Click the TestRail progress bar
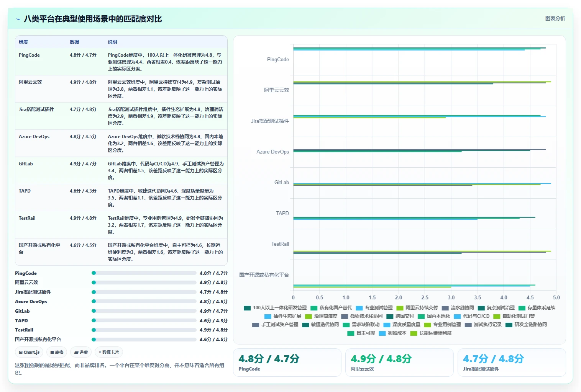Screen dimensions: 581x392 (144, 330)
